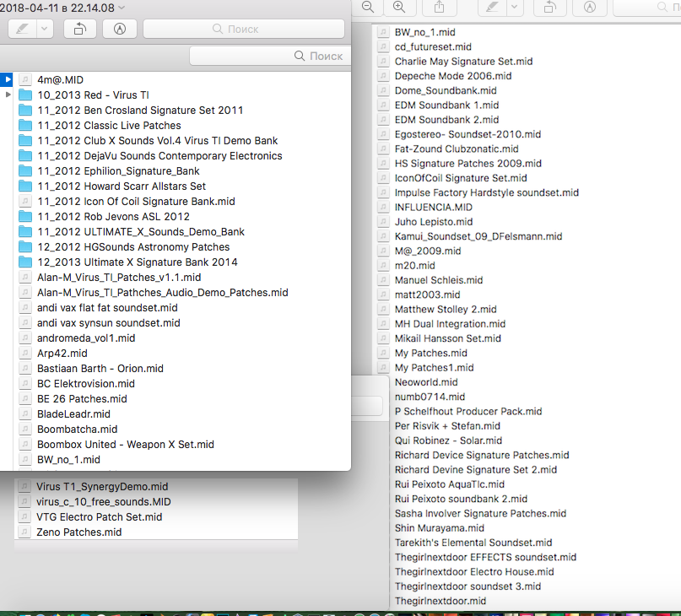Open pen dropdown arrow in back window toolbar
Image resolution: width=681 pixels, height=616 pixels.
(x=515, y=7)
